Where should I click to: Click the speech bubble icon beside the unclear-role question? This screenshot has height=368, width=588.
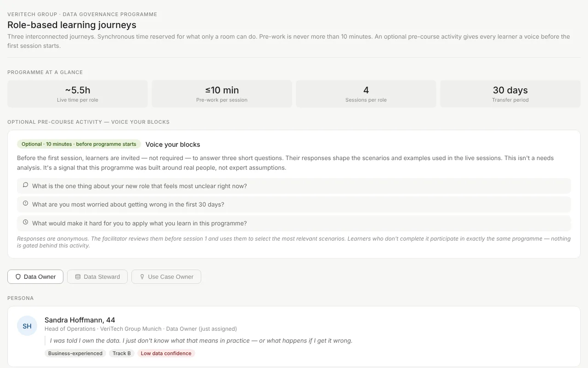pyautogui.click(x=26, y=185)
